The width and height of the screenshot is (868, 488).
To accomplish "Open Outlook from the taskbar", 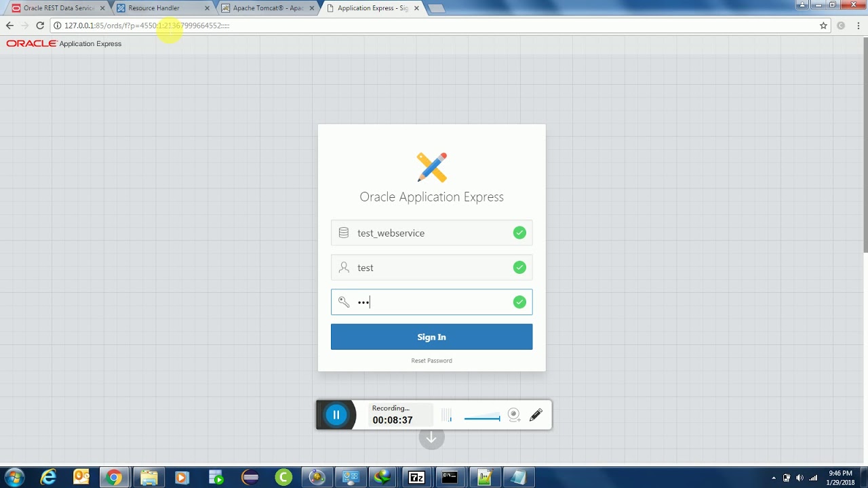I will pos(81,477).
